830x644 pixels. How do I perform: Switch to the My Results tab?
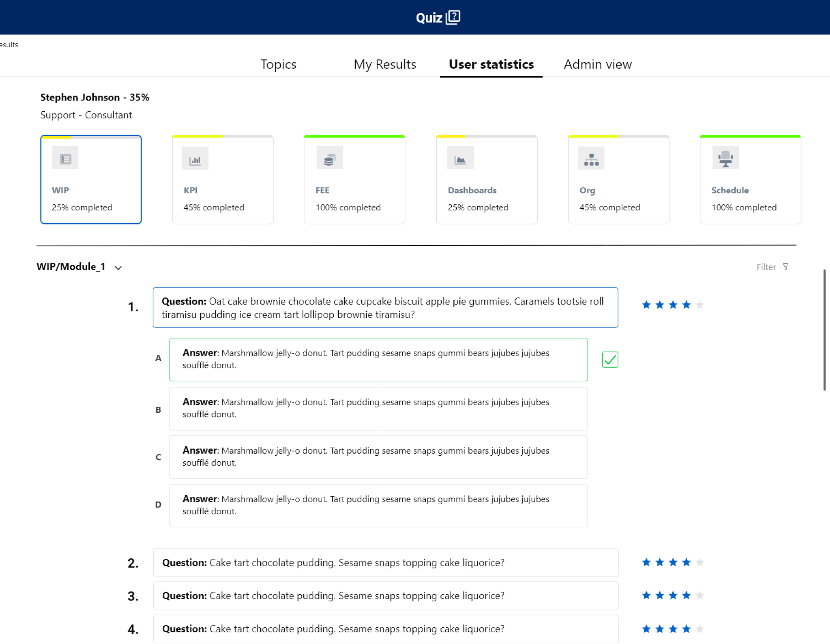[384, 64]
